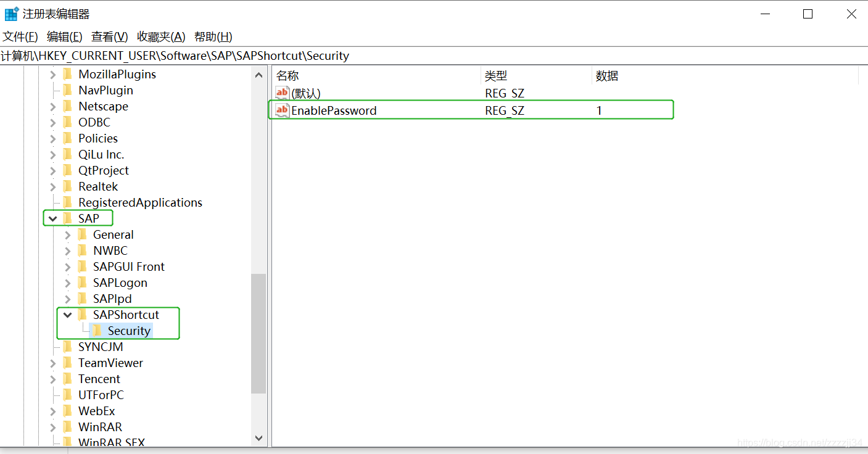
Task: Open the 帮助(H) menu
Action: coord(213,36)
